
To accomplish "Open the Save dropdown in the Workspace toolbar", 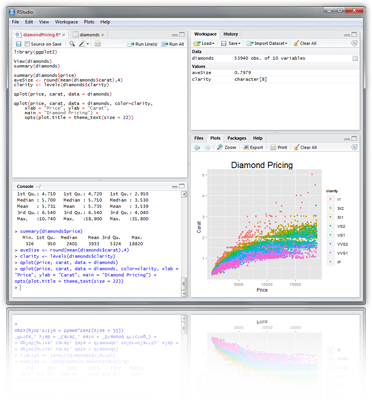I will click(x=230, y=43).
